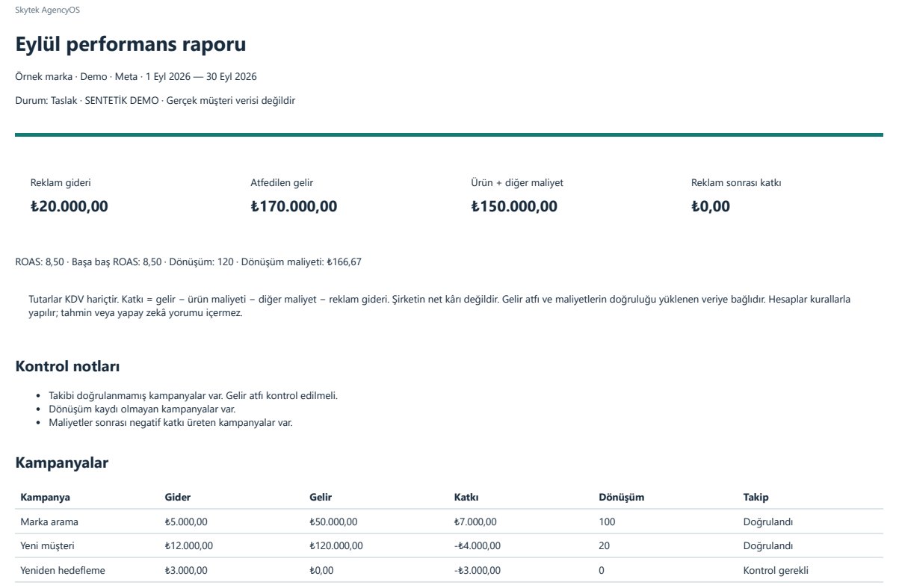Select the ₺20.000,00 ad spend value
The height and width of the screenshot is (588, 899).
click(69, 206)
